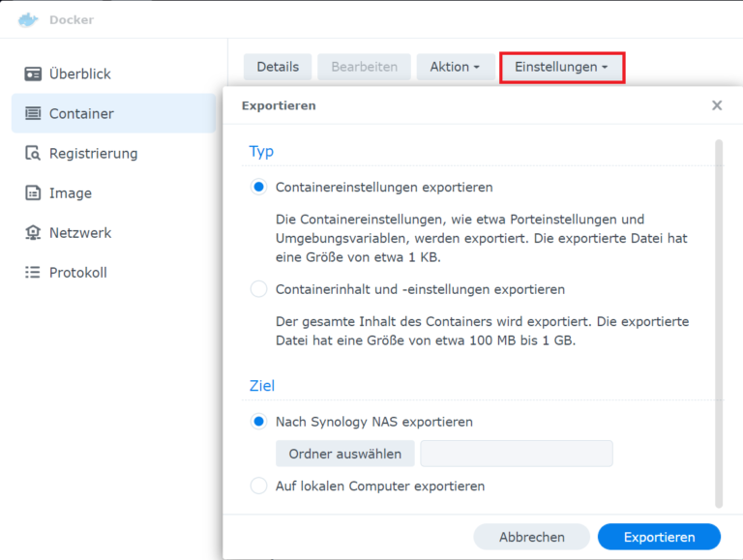Open the Überblick section
Image resolution: width=743 pixels, height=560 pixels.
(114, 74)
